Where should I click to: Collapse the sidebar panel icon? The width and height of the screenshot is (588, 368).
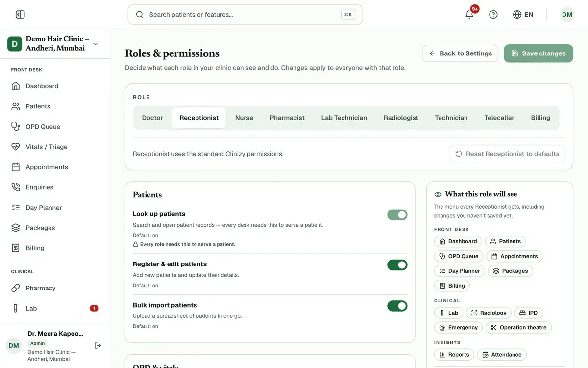(20, 15)
